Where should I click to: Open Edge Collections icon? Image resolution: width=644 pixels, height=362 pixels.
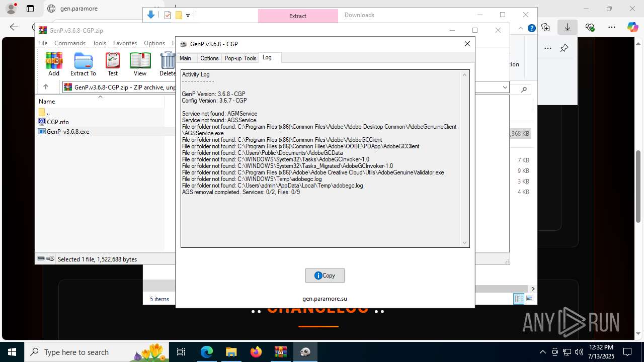(545, 28)
